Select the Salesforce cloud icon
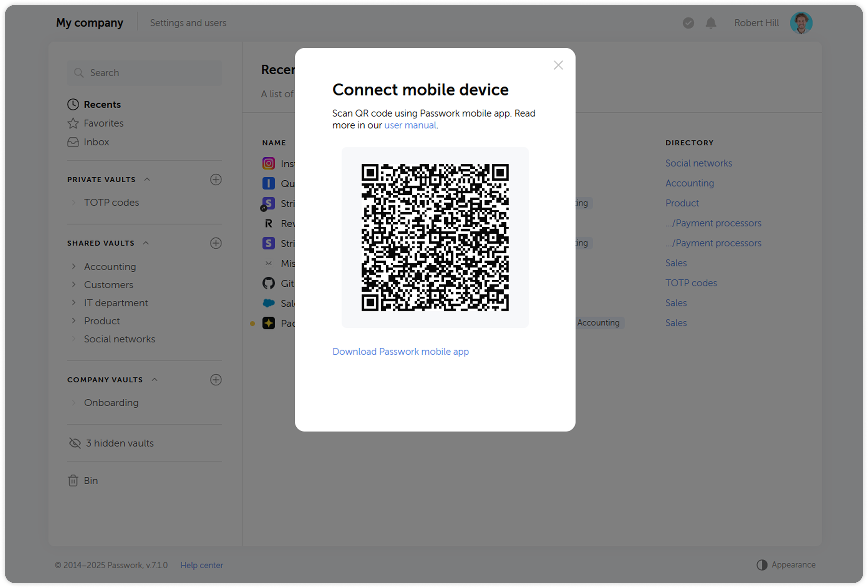 coord(268,303)
